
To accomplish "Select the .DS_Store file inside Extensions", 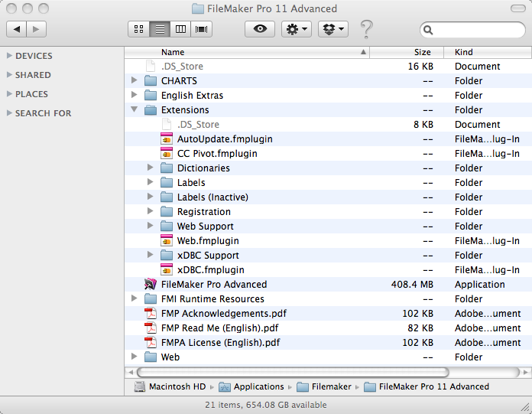I will click(x=198, y=124).
